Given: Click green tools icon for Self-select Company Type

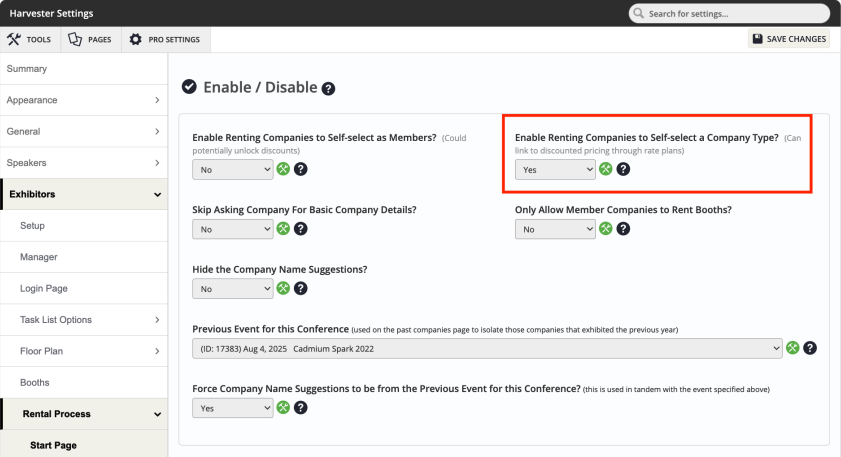Looking at the screenshot, I should [x=606, y=169].
